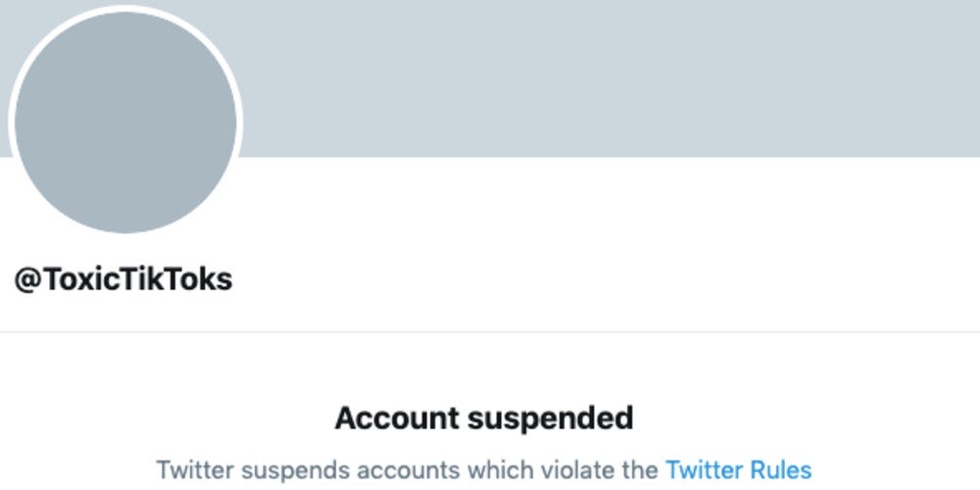Click the "Toxic" part of the handle
980x490 pixels.
(x=80, y=279)
